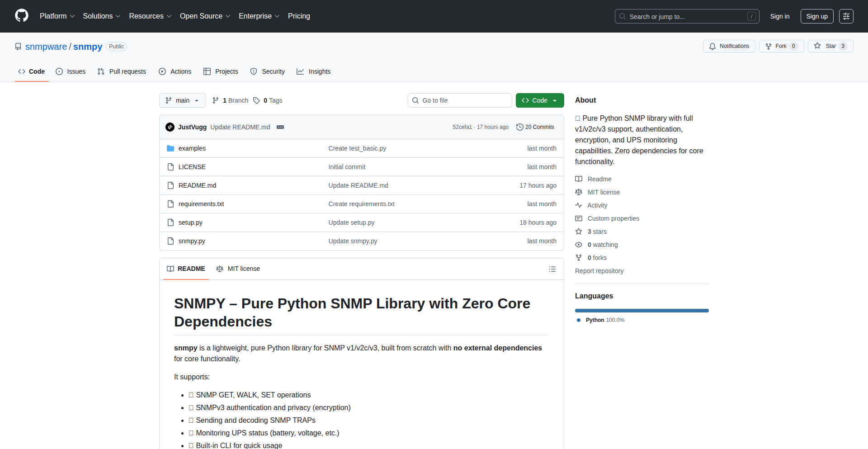Open the README outline icon
Image resolution: width=868 pixels, height=449 pixels.
click(552, 269)
